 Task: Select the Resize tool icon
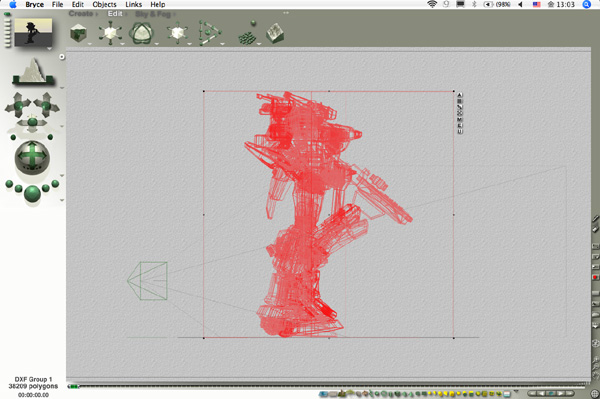pyautogui.click(x=110, y=33)
